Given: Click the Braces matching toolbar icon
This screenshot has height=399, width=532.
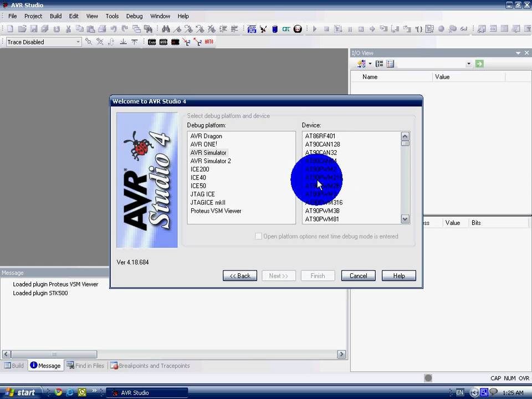Looking at the screenshot, I should click(x=418, y=29).
